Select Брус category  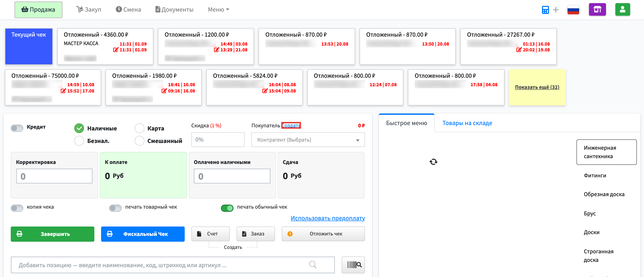[589, 213]
